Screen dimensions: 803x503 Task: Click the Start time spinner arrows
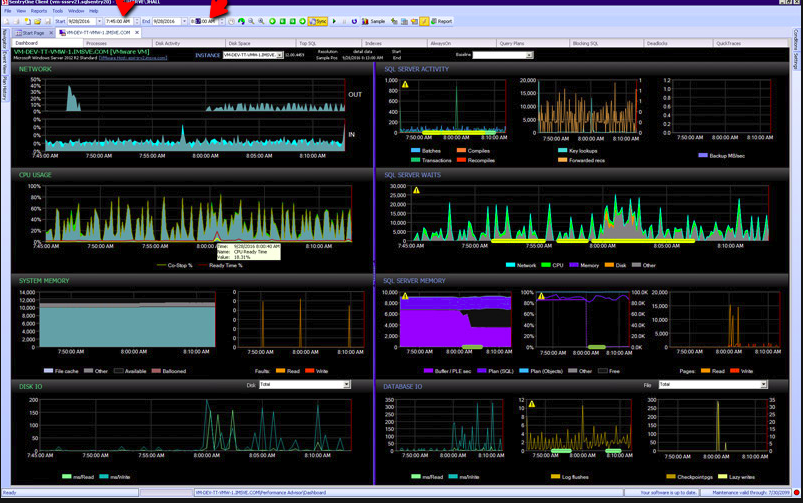pos(137,22)
